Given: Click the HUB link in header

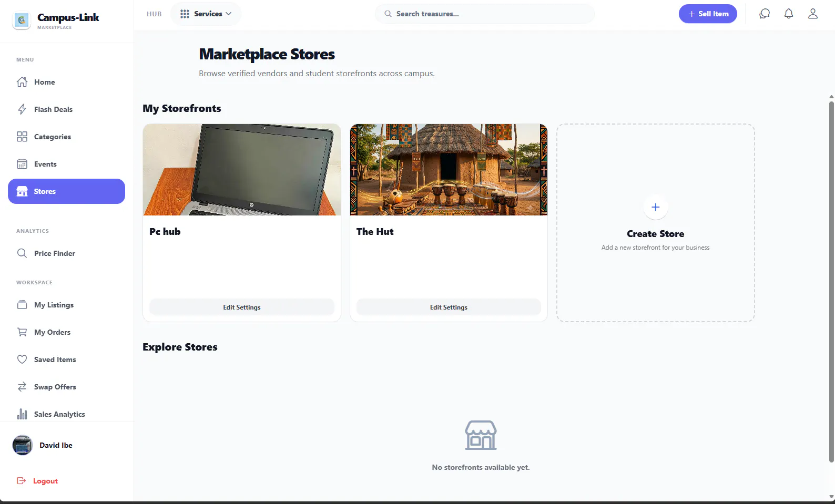Looking at the screenshot, I should click(x=154, y=14).
